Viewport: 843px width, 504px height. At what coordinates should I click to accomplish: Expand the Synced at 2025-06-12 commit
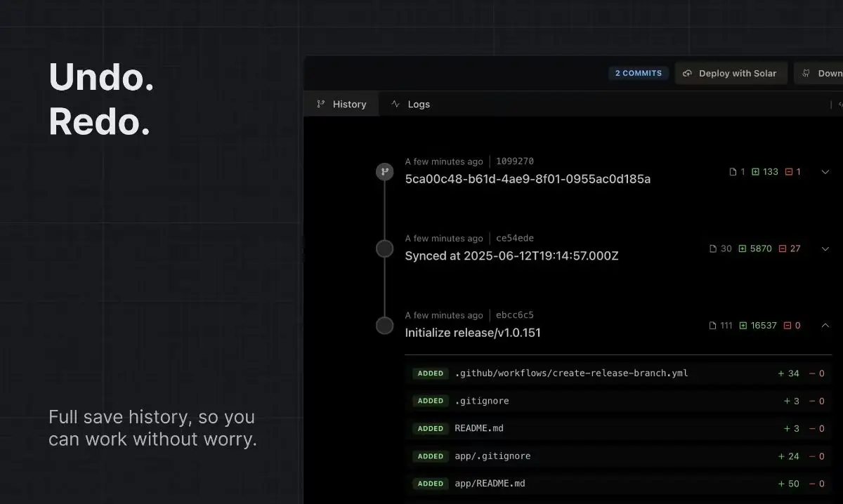825,248
